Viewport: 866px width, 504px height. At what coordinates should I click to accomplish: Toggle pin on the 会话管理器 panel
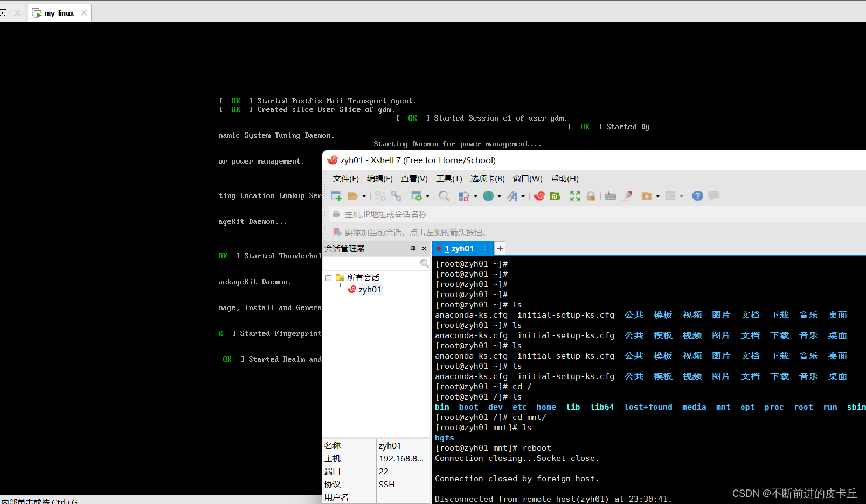tap(413, 248)
